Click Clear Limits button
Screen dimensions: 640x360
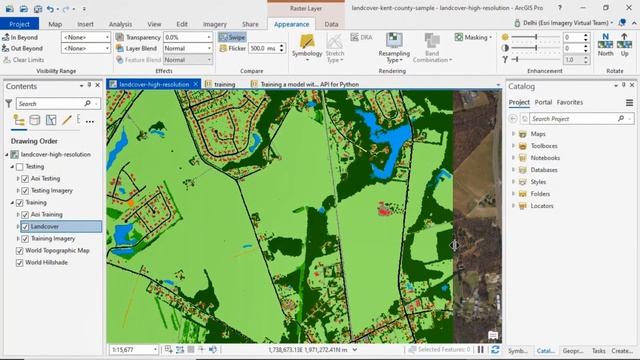pos(23,60)
